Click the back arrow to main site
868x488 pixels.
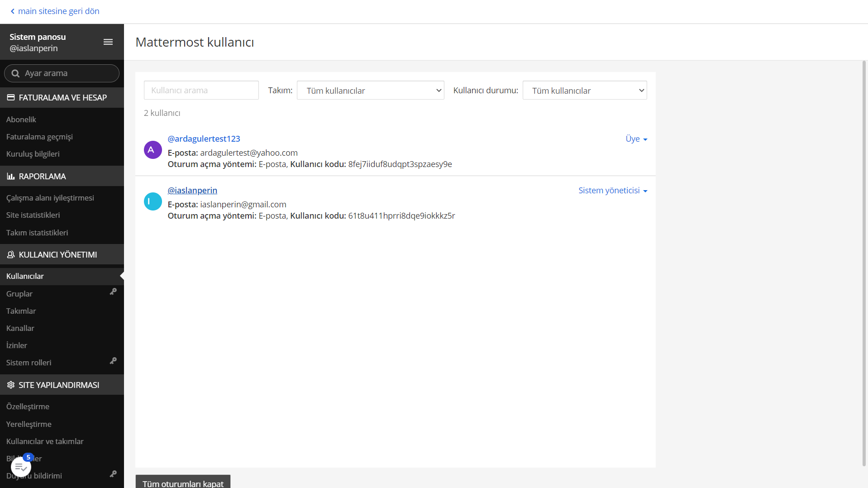tap(13, 11)
